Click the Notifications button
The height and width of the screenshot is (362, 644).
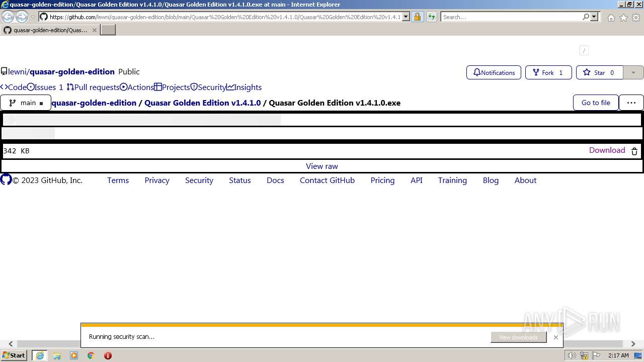click(494, 72)
